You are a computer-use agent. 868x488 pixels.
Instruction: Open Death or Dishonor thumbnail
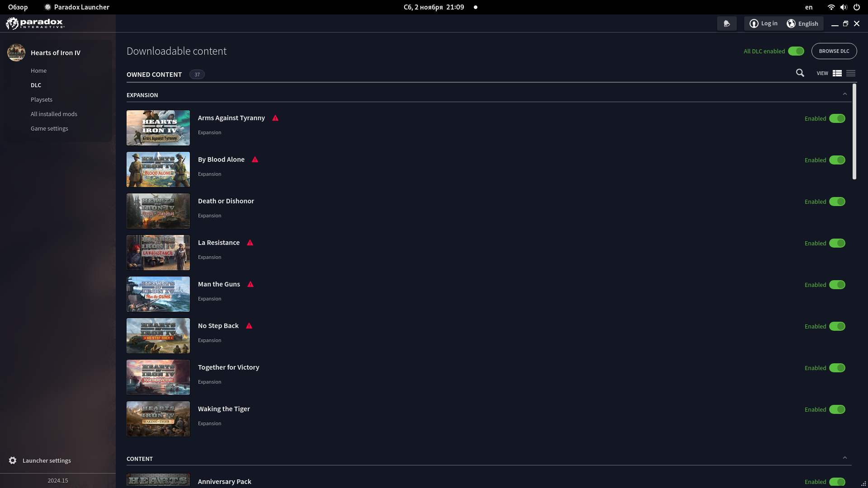click(158, 211)
